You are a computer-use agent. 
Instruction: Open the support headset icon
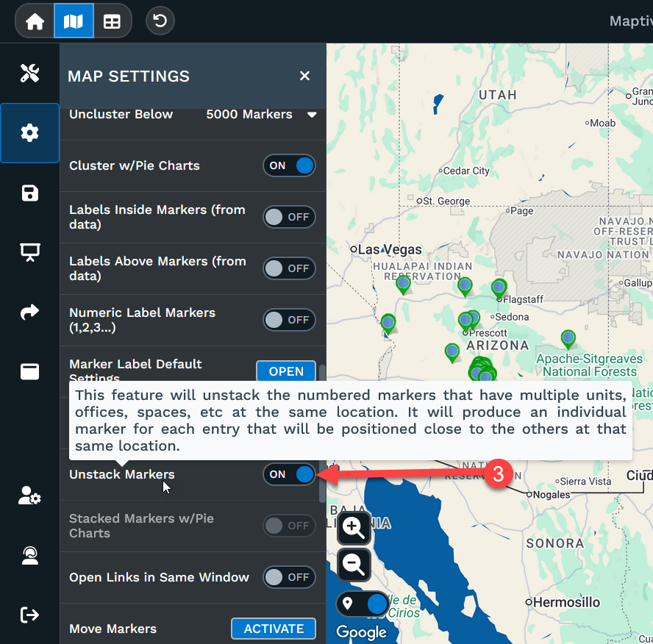30,555
